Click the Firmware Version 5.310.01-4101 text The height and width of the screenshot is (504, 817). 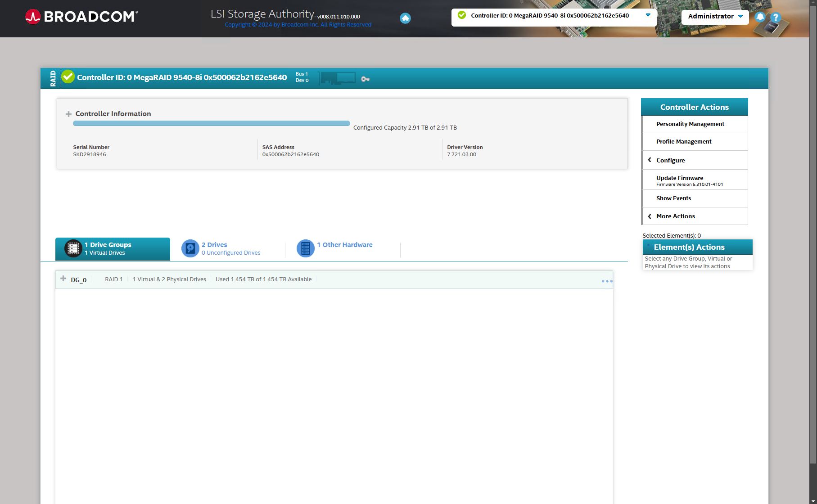690,184
